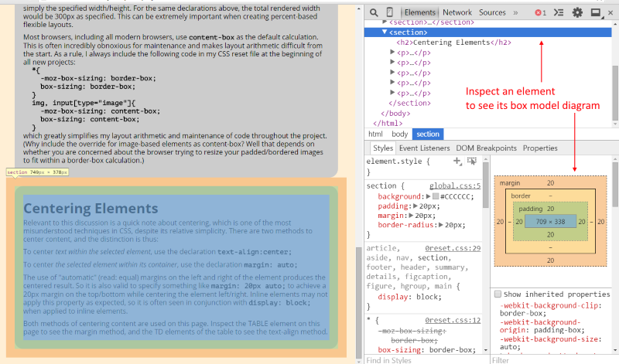Expand the collapsed section node at top
Screen dimensions: 619x364
point(385,22)
